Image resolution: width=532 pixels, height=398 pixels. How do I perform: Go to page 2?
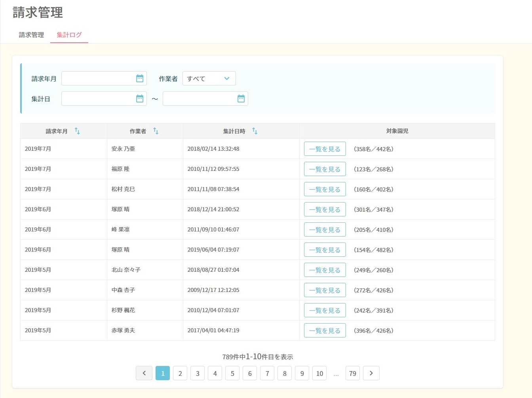pos(180,373)
